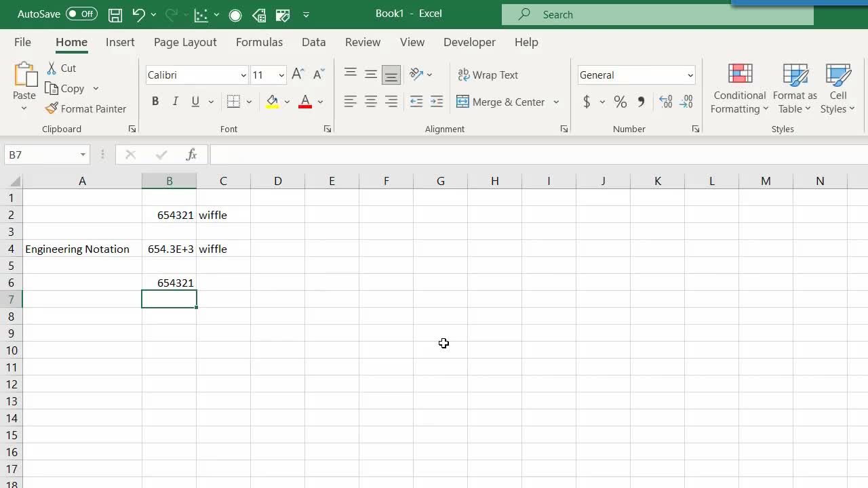Click the Paste clipboard icon

click(x=24, y=75)
